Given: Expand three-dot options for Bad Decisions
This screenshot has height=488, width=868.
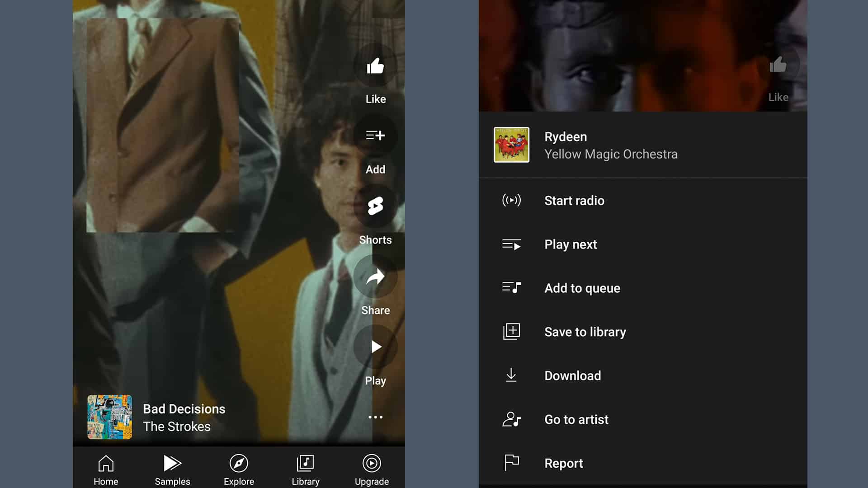Looking at the screenshot, I should click(375, 417).
